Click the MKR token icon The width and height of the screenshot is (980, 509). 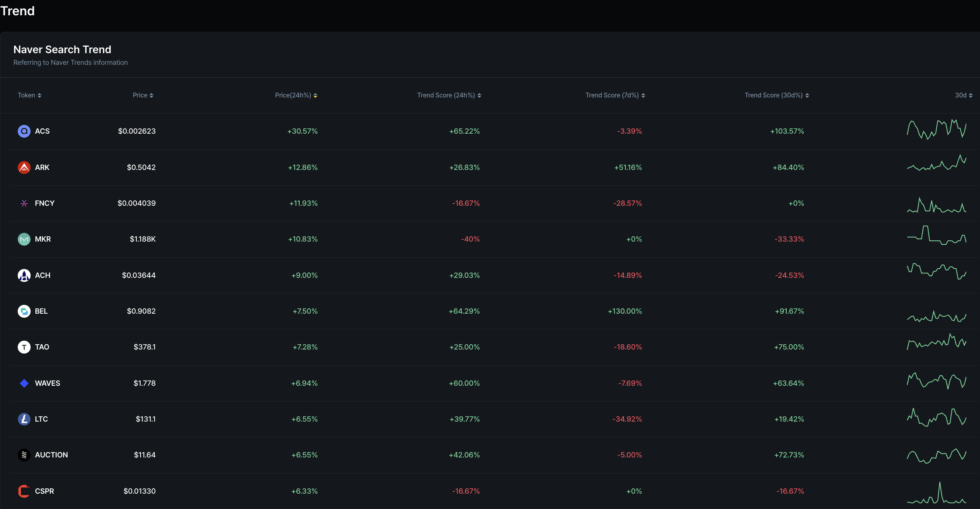(24, 239)
